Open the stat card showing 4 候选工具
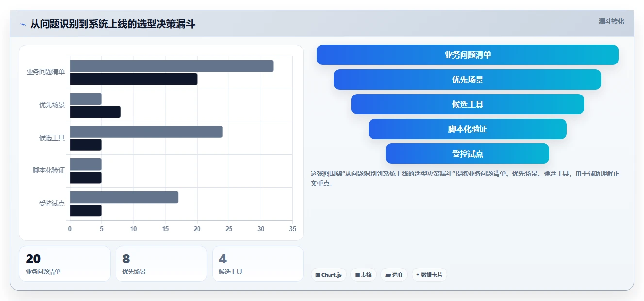644x301 pixels. click(x=258, y=264)
